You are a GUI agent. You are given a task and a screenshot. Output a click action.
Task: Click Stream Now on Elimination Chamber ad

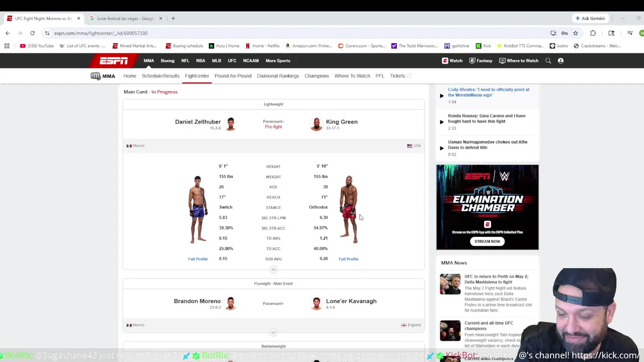487,241
